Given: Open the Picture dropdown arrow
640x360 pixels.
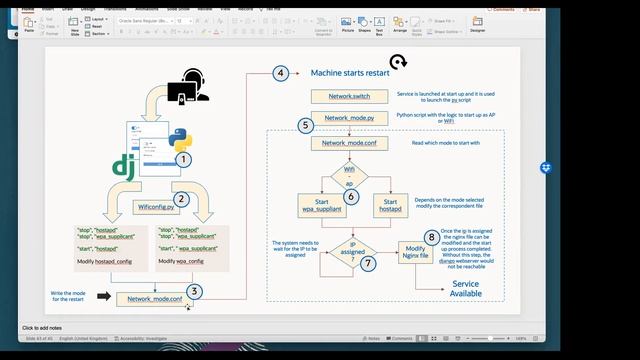Looking at the screenshot, I should pos(354,22).
